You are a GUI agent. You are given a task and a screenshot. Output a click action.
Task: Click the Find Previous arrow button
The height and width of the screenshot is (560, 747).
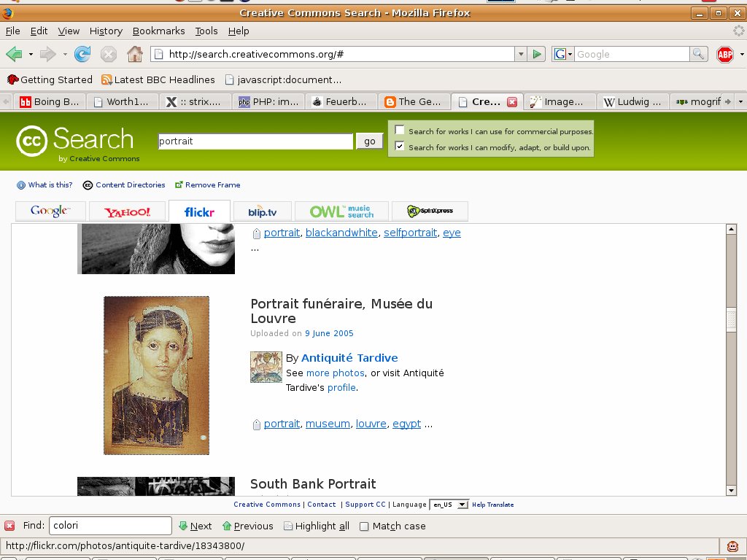[248, 526]
